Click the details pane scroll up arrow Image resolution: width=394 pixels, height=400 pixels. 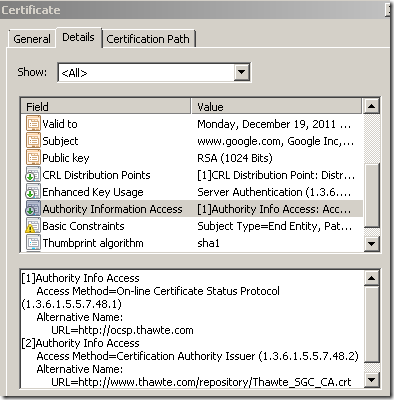[371, 278]
